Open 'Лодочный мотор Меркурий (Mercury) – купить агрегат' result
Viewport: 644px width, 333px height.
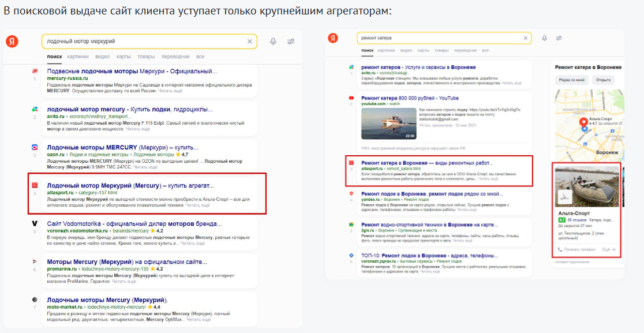click(x=130, y=186)
